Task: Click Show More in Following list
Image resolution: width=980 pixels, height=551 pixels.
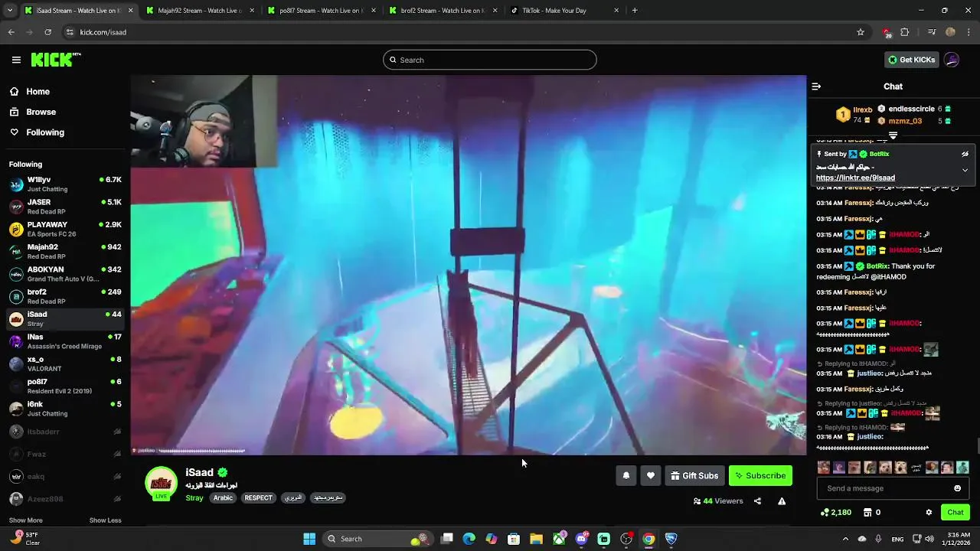Action: (x=25, y=520)
